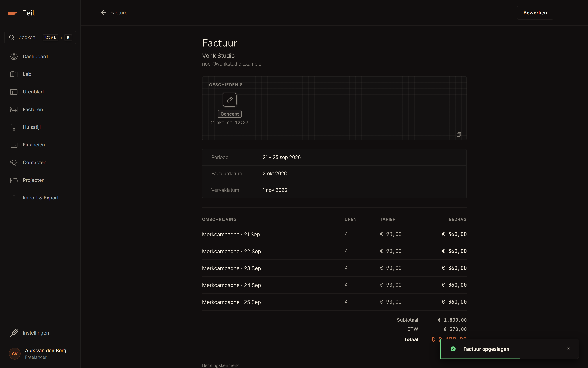Viewport: 588px width, 368px height.
Task: Click the Subtotaal amount € 1.800,00
Action: 452,320
